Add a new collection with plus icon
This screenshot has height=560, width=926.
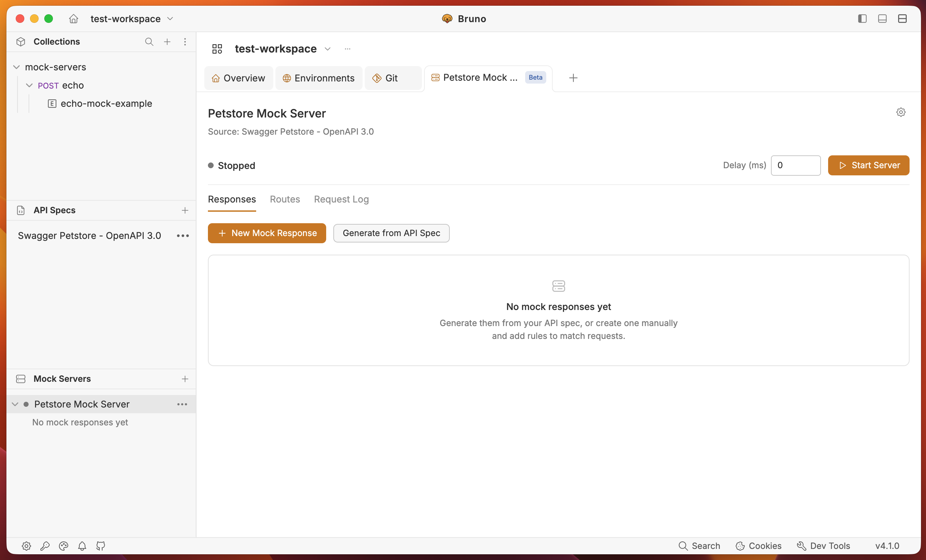click(x=167, y=42)
